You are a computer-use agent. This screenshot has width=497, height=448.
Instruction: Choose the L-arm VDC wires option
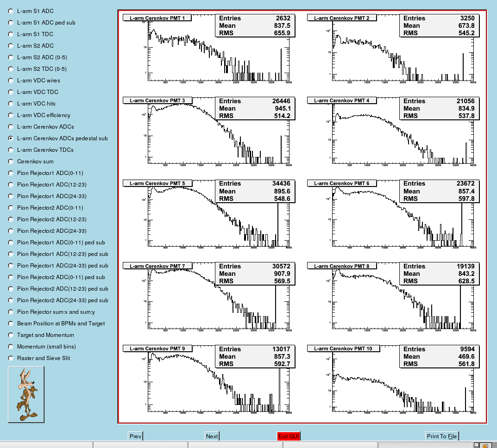(11, 81)
